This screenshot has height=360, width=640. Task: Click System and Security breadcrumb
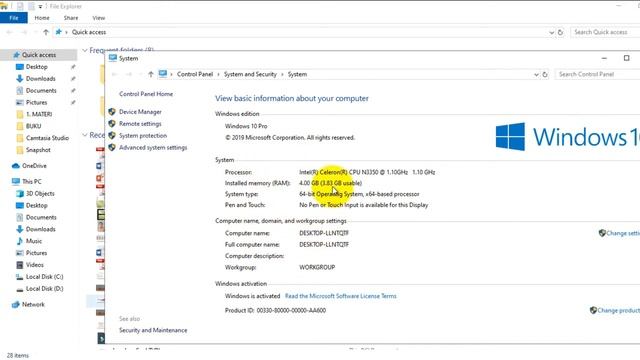(x=250, y=74)
